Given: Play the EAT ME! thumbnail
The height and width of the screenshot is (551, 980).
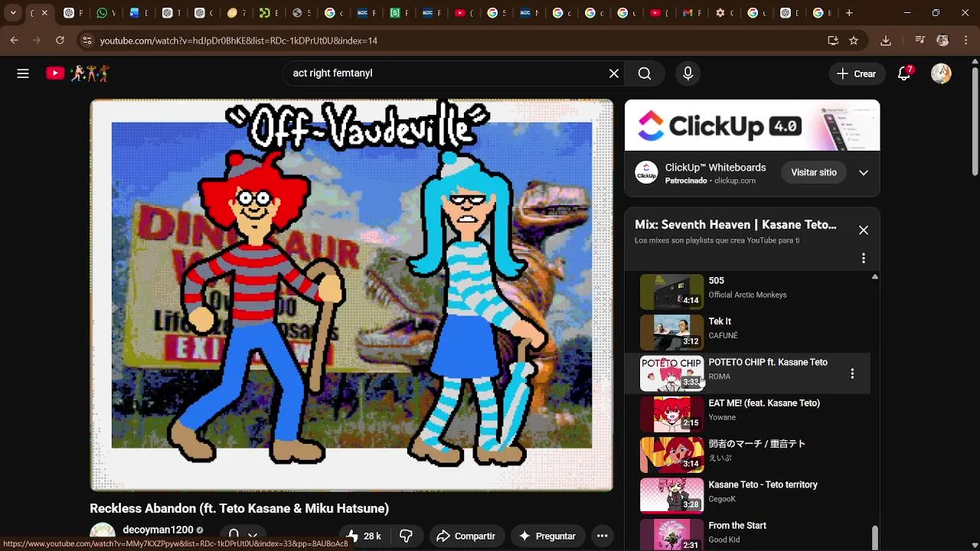Looking at the screenshot, I should coord(671,414).
